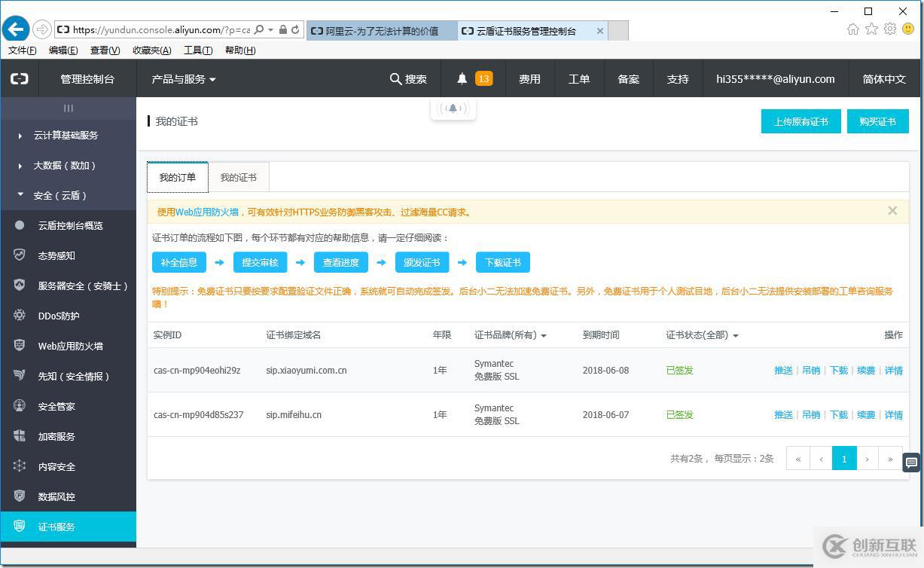Click the address bar search magnifier icon
The height and width of the screenshot is (568, 924).
pos(259,29)
